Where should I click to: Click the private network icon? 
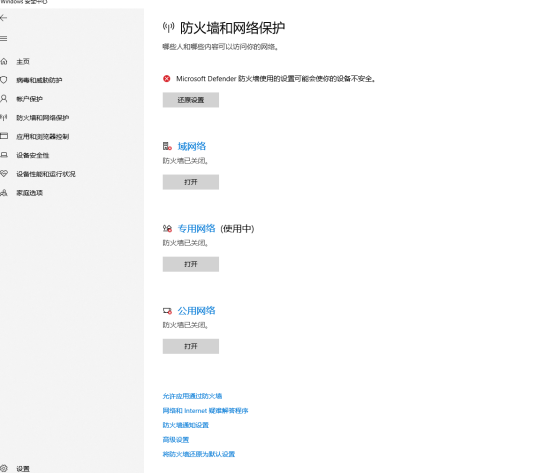click(x=167, y=229)
